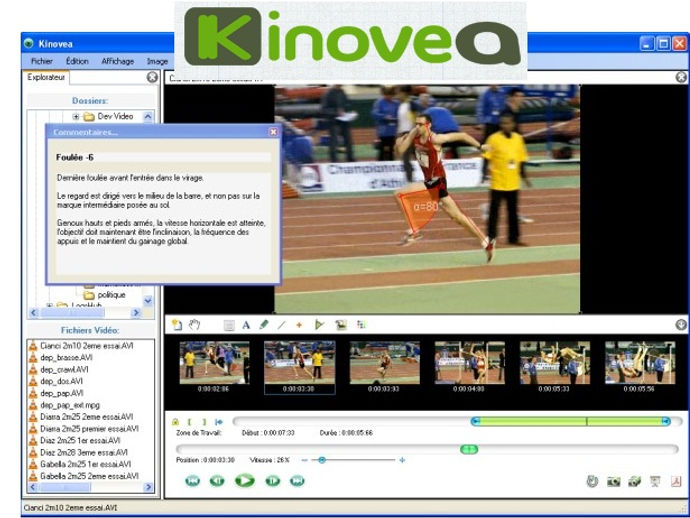This screenshot has height=518, width=690.
Task: Add a key image with the toolbar icon
Action: tap(177, 325)
